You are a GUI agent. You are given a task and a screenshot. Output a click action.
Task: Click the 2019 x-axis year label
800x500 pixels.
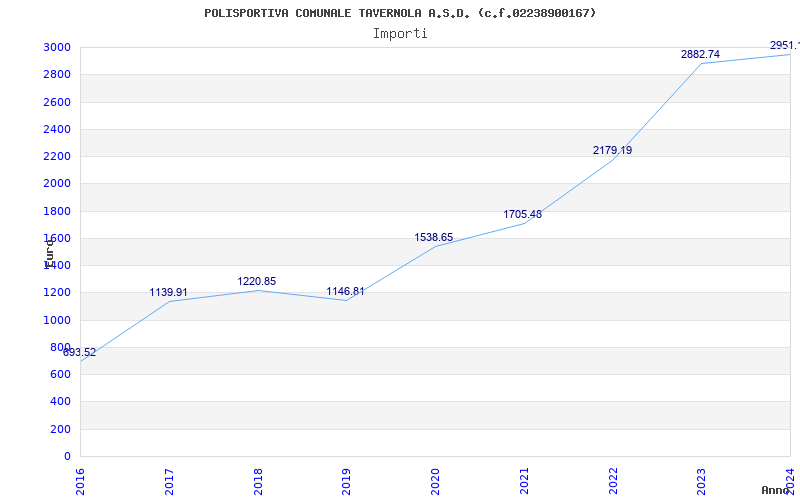346,481
